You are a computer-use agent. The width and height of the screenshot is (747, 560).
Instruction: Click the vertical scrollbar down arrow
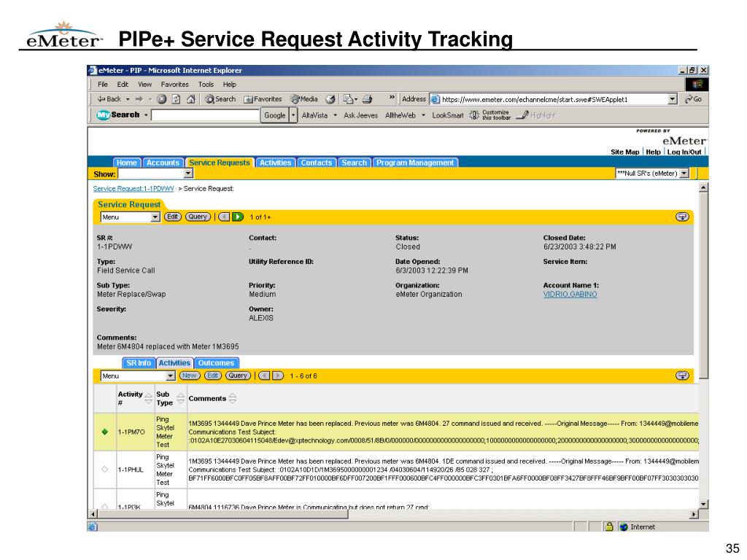coord(704,505)
